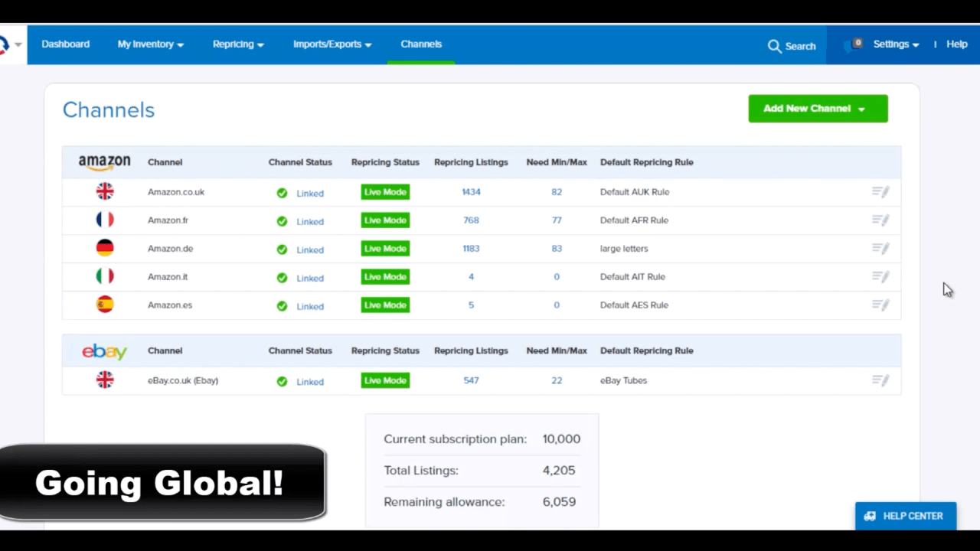Click green check icon for Amazon.it
The height and width of the screenshot is (551, 980).
[282, 278]
